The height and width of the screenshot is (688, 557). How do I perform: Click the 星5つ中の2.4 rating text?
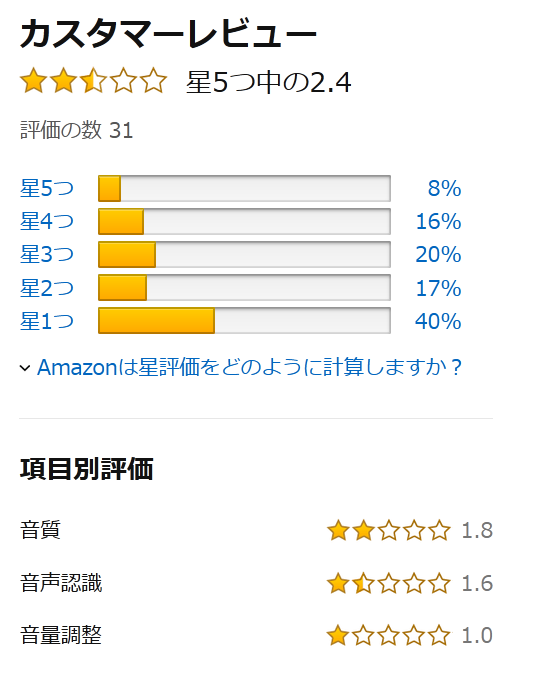[x=269, y=82]
